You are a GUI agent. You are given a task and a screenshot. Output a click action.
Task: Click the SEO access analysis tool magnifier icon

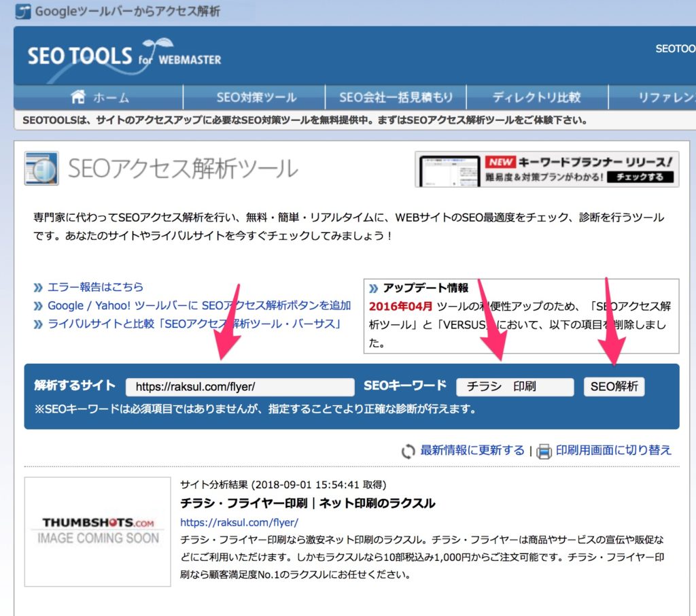click(41, 169)
